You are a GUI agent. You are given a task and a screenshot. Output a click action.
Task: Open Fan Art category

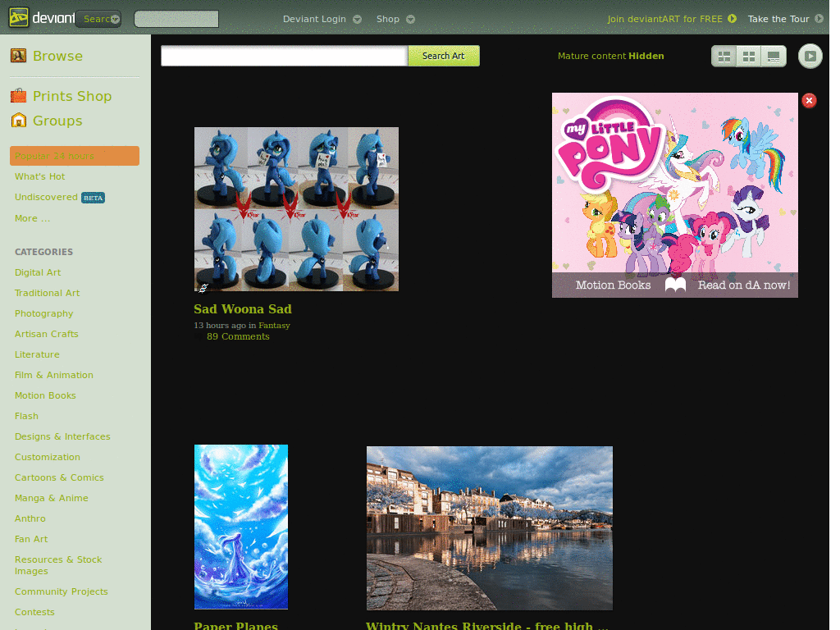coord(31,539)
